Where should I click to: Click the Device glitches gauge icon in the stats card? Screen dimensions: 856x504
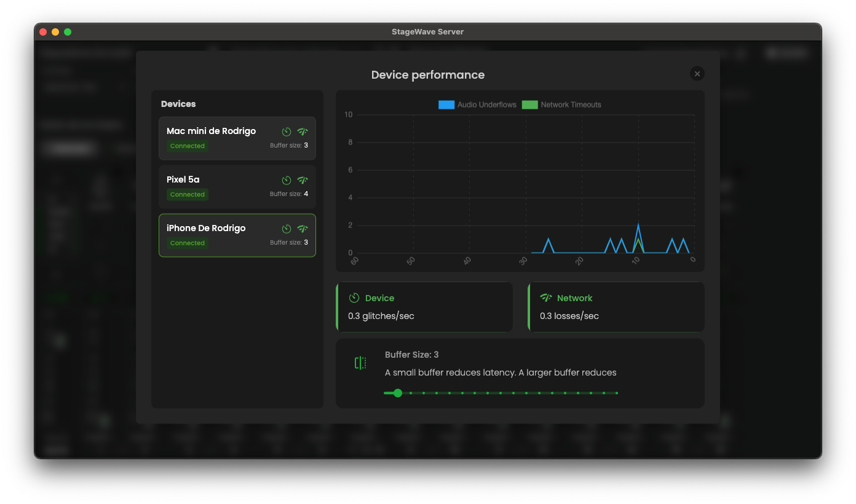[354, 297]
